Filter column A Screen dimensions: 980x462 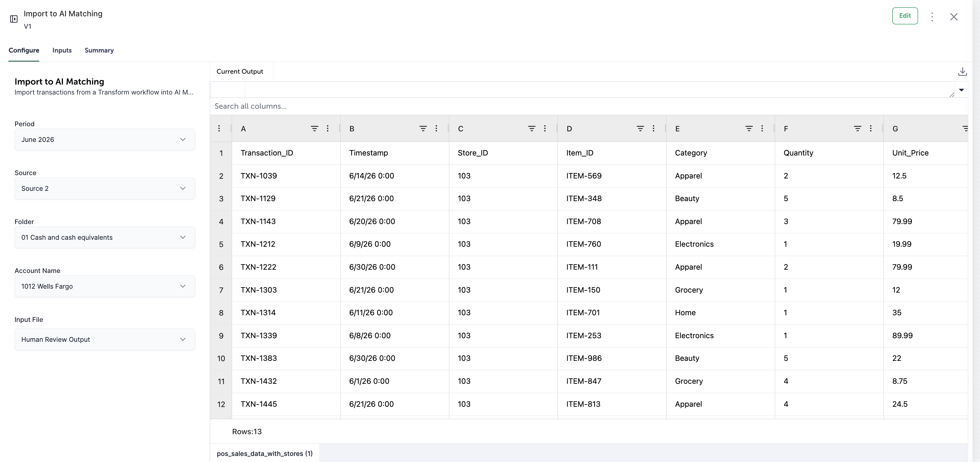click(314, 128)
